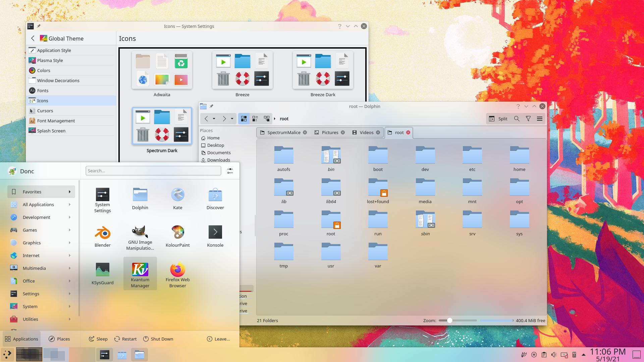Viewport: 644px width, 362px height.
Task: Show hidden system tray icons
Action: tap(584, 355)
